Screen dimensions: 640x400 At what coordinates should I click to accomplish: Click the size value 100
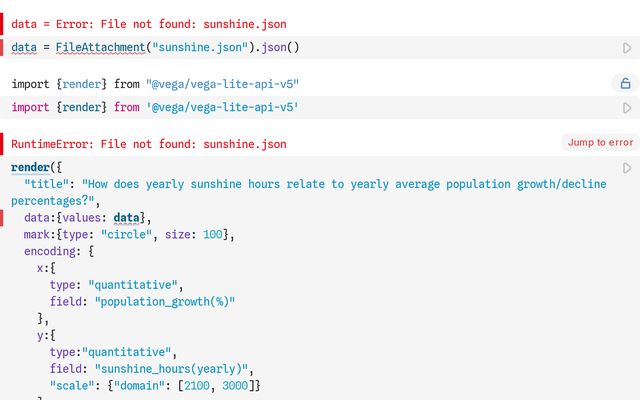pyautogui.click(x=213, y=234)
